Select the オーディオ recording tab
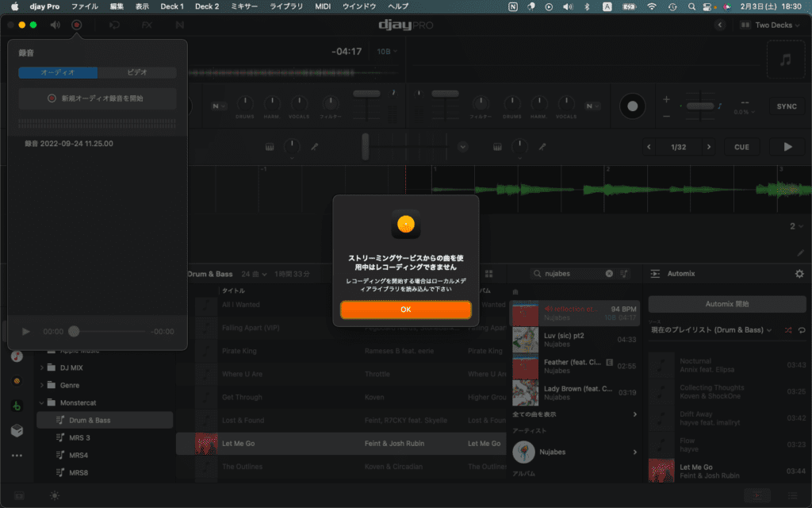812x508 pixels. 58,72
